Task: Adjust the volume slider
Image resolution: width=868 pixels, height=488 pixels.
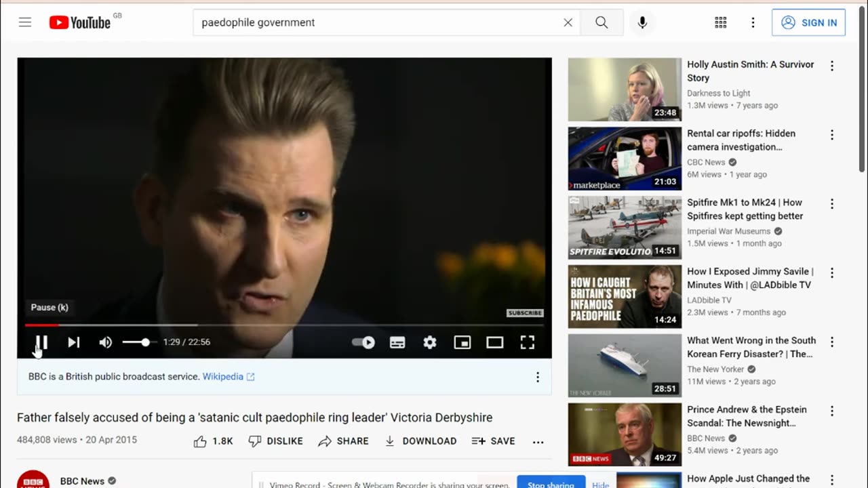Action: 140,342
